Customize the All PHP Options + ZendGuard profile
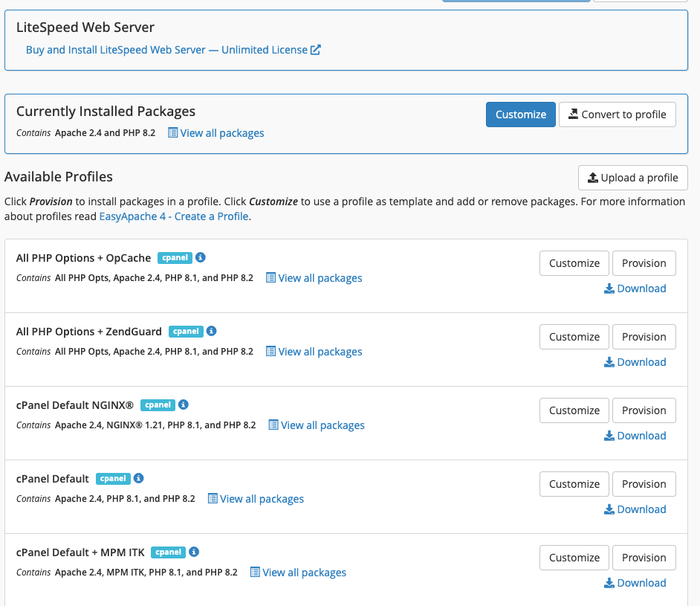700x606 pixels. click(574, 337)
